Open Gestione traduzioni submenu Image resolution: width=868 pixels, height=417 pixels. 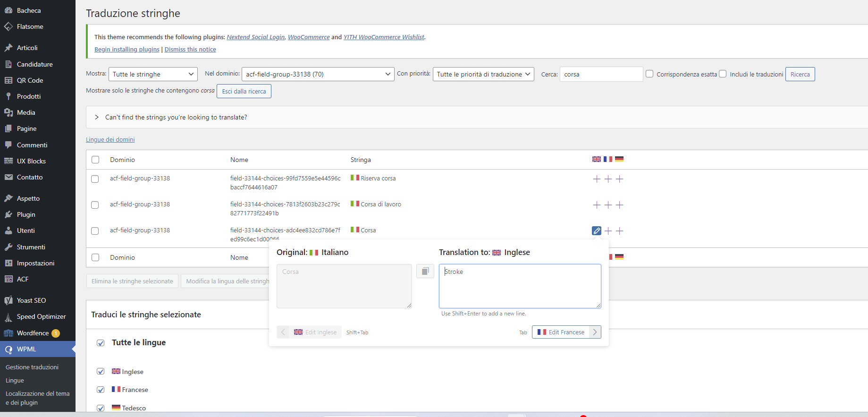(x=32, y=367)
